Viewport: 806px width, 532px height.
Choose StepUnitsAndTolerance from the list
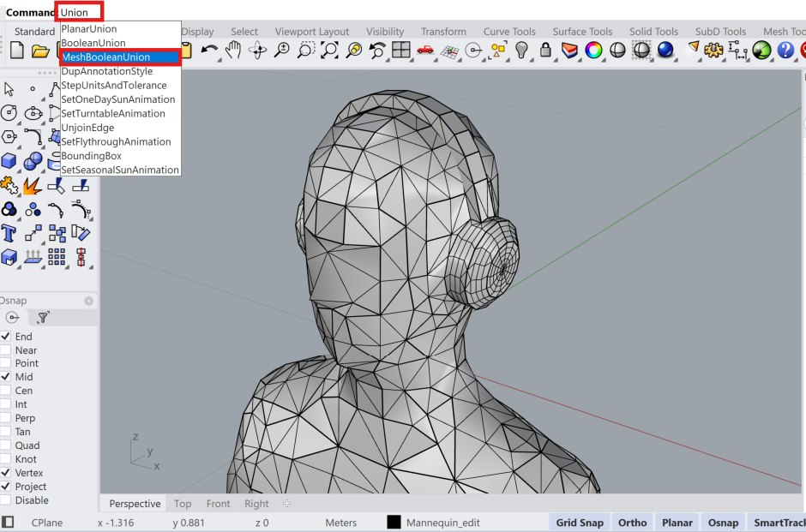coord(120,86)
